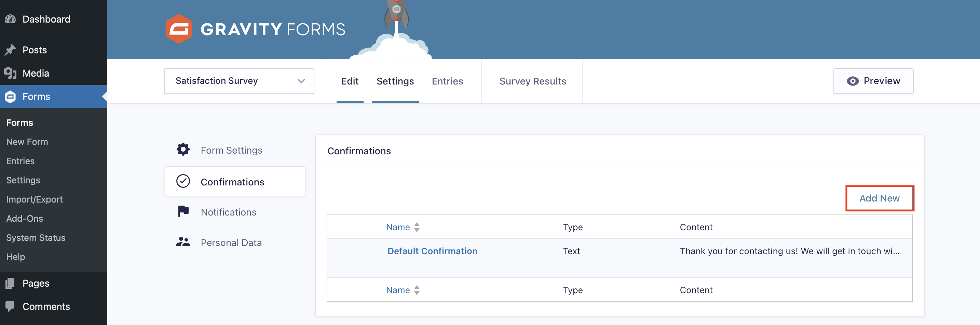This screenshot has height=325, width=980.
Task: Click the Notifications flag icon
Action: click(x=183, y=211)
